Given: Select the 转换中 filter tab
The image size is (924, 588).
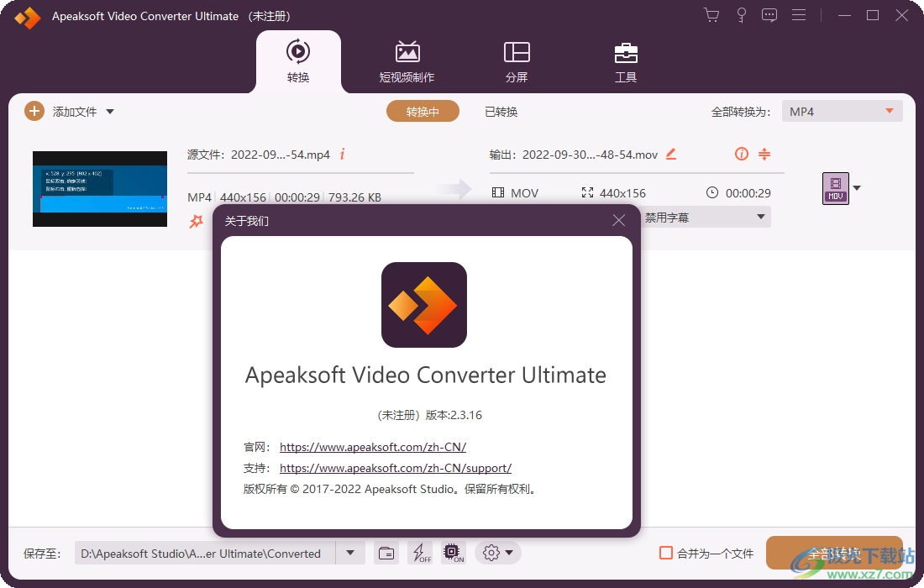Looking at the screenshot, I should point(423,112).
